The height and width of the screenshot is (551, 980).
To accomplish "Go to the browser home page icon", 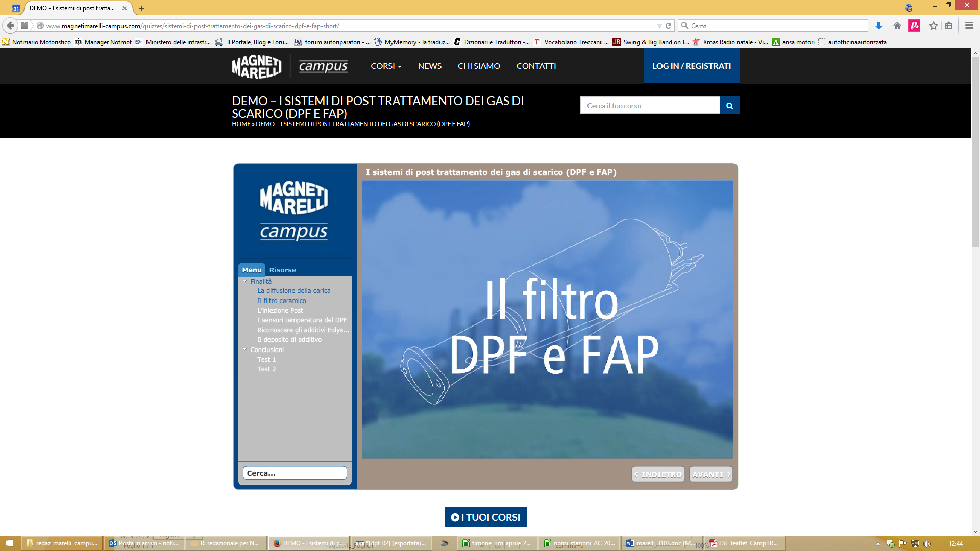I will (897, 26).
